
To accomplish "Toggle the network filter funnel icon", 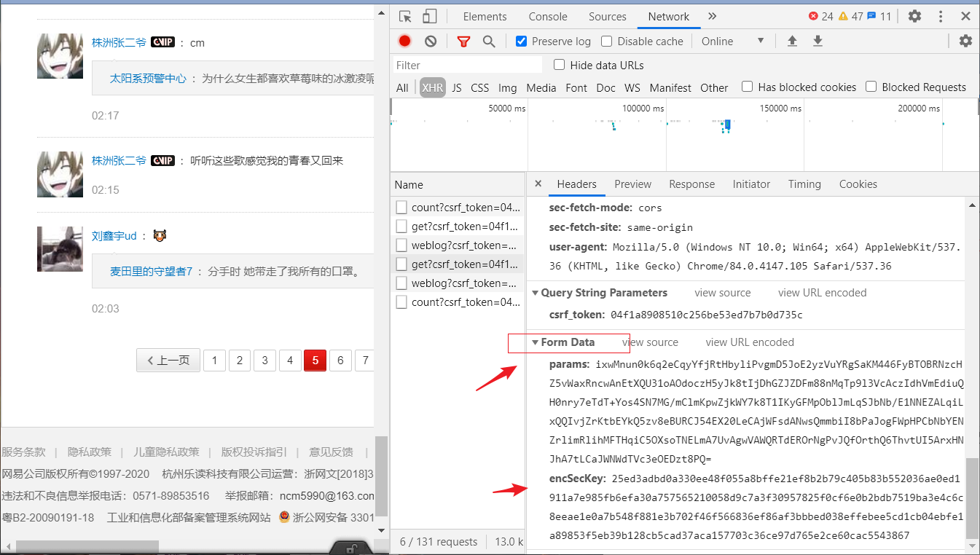I will click(x=463, y=42).
